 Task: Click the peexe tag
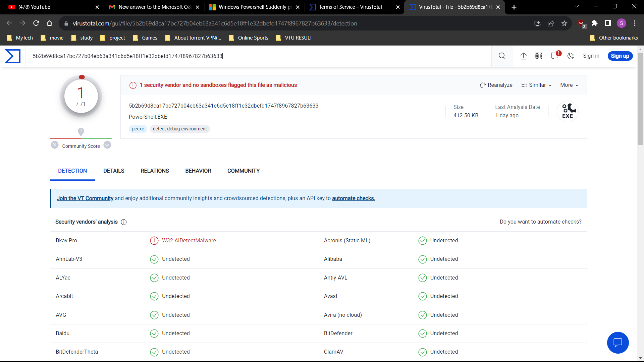pyautogui.click(x=138, y=129)
